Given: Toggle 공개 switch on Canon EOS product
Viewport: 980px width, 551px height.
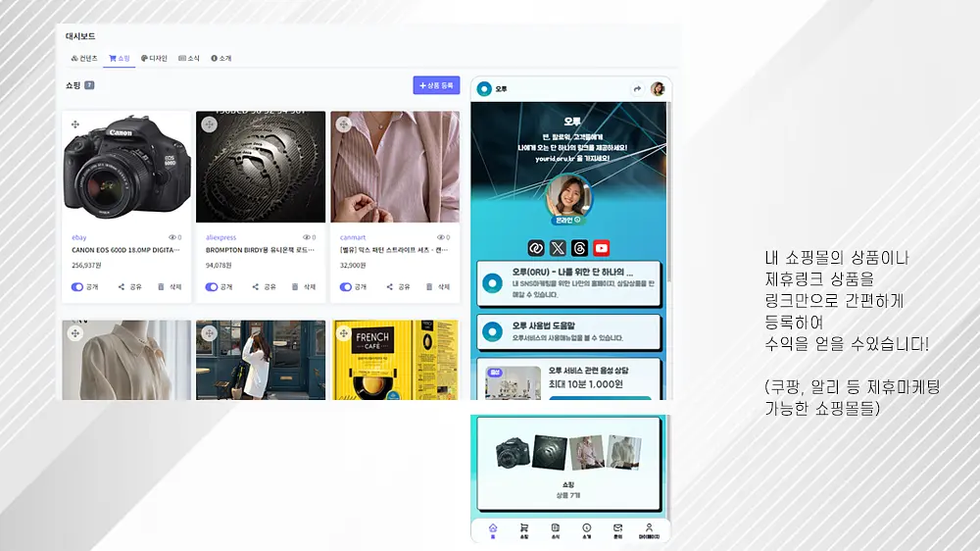Looking at the screenshot, I should (76, 287).
